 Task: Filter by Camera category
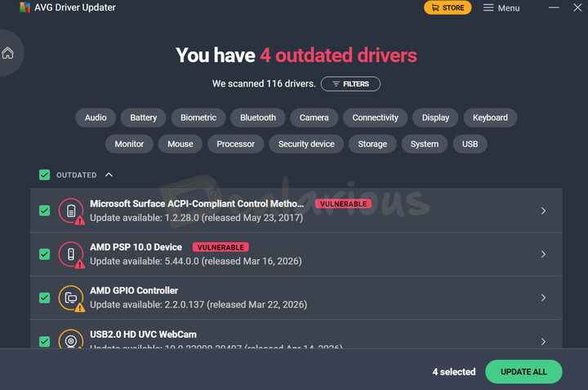click(314, 117)
